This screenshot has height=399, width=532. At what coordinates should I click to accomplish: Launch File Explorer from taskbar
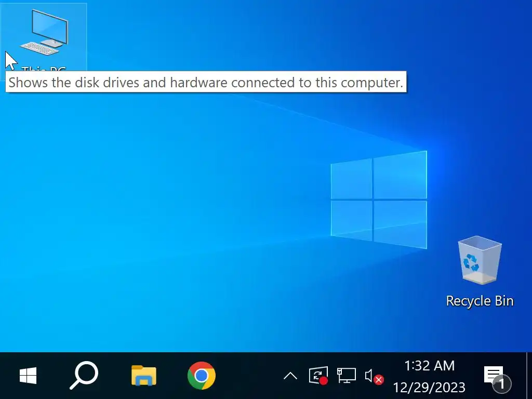[144, 375]
